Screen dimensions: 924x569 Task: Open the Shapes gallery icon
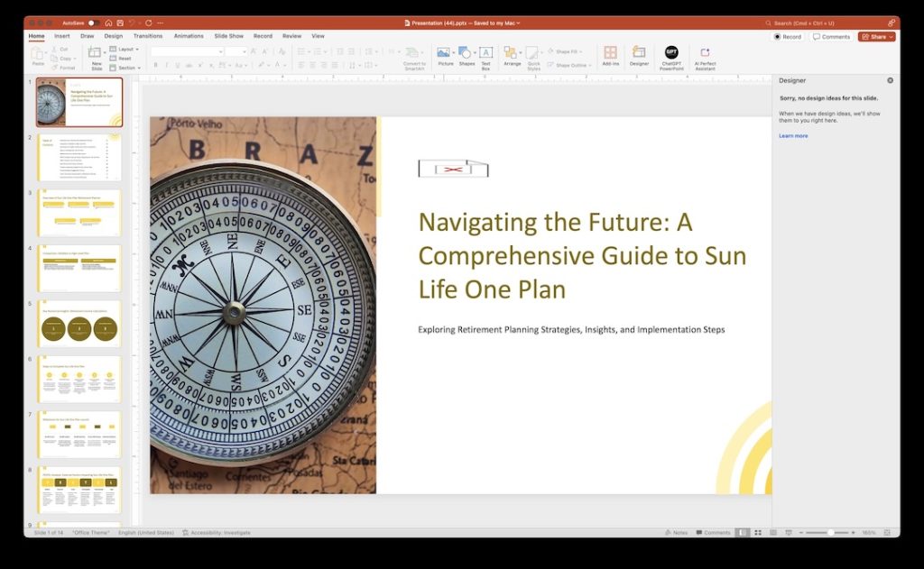coord(467,56)
